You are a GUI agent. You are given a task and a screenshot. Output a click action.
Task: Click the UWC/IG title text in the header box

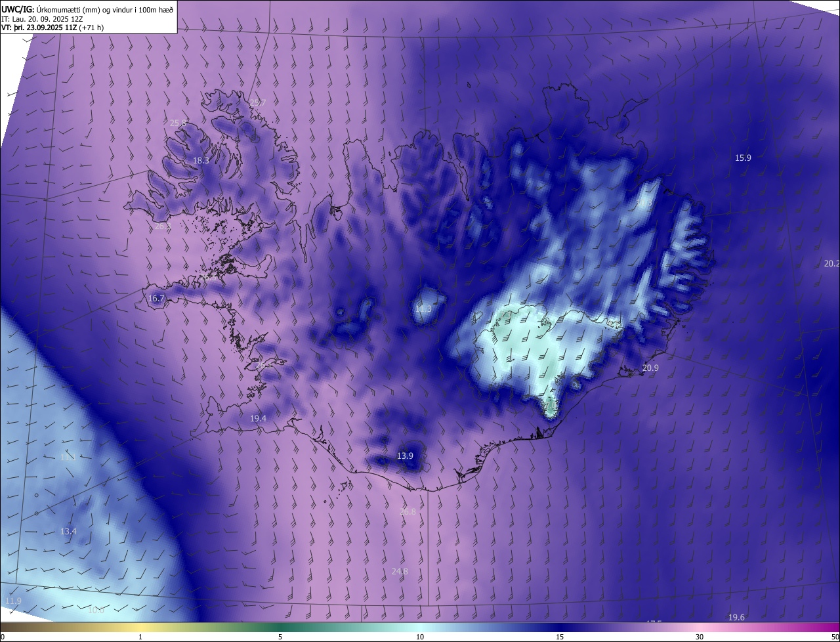coord(87,10)
